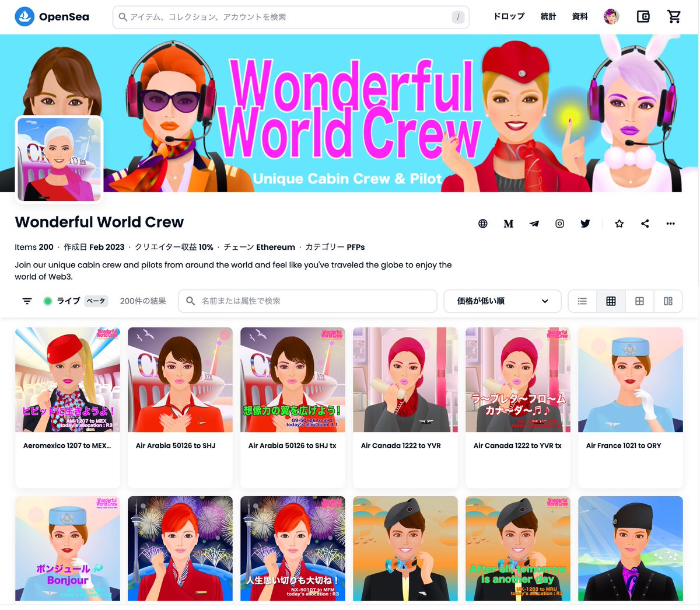Open the Instagram link icon
Image resolution: width=700 pixels, height=610 pixels.
560,224
